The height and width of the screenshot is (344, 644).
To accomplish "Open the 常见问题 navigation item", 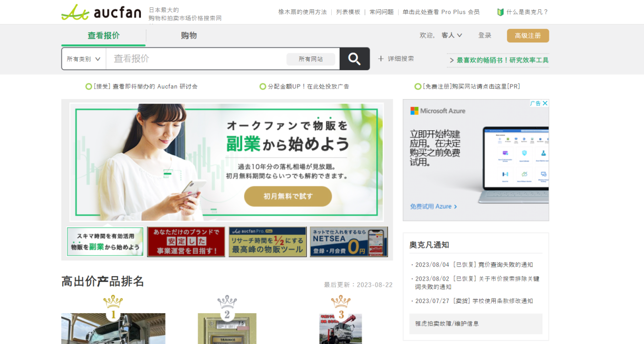I will (x=381, y=12).
